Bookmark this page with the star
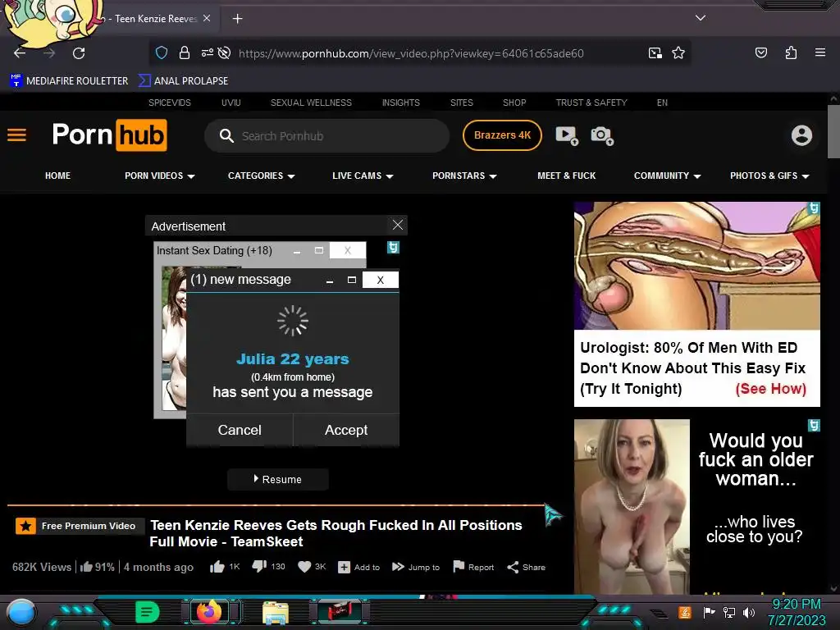The image size is (840, 630). click(678, 52)
